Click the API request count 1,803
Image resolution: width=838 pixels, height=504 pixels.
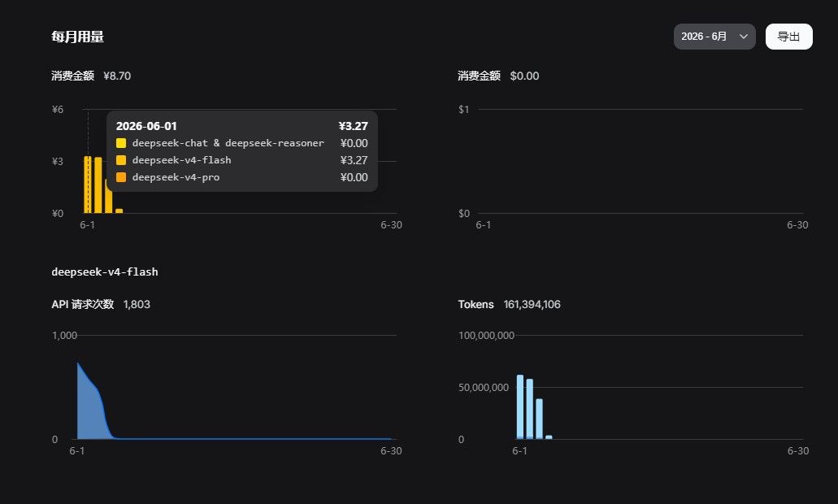(x=137, y=304)
